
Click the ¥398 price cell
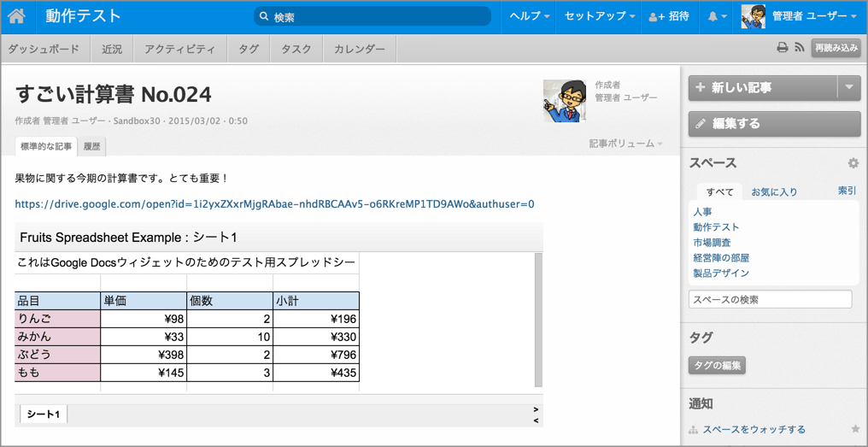pyautogui.click(x=144, y=355)
